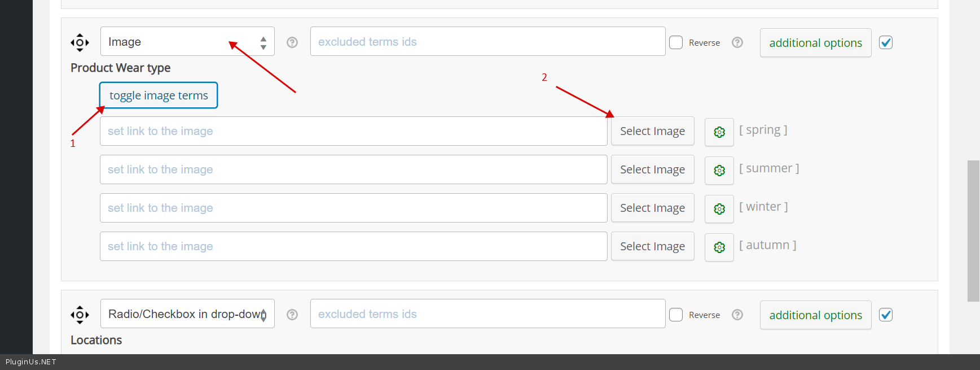The height and width of the screenshot is (370, 980).
Task: Enable Reverse for the Product Wear type filter
Action: [x=676, y=42]
